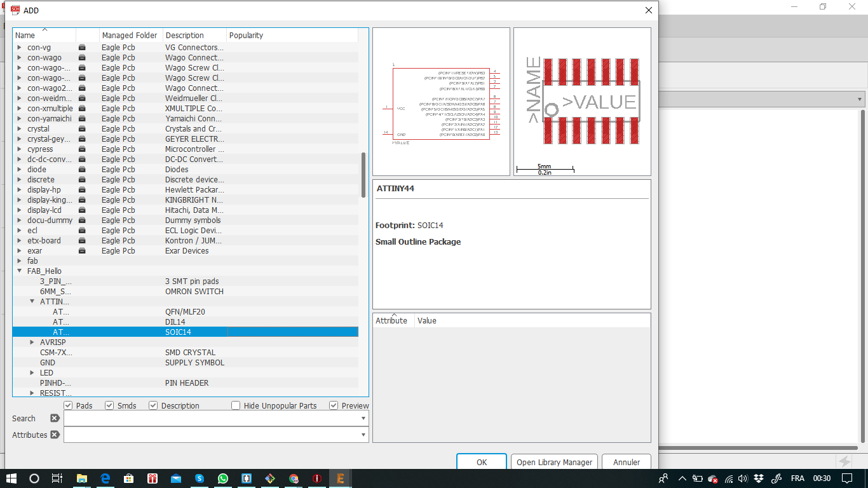Select the PIN HEADER device row

click(x=185, y=383)
